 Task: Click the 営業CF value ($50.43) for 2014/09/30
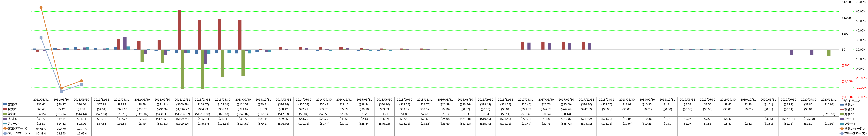pyautogui.click(x=324, y=104)
